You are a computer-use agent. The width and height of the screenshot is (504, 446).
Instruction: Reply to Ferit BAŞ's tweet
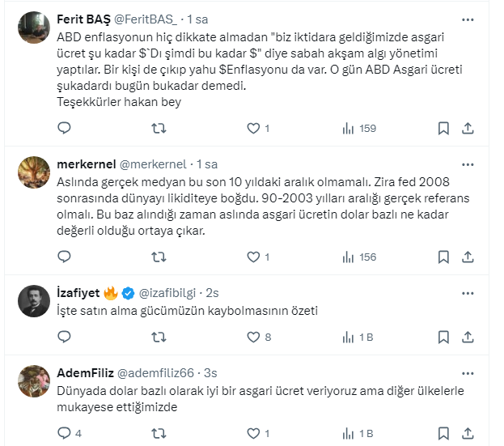point(65,128)
